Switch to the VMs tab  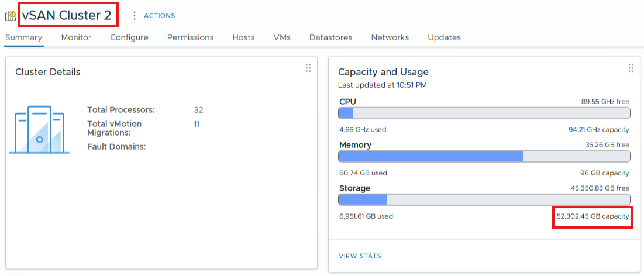point(282,37)
